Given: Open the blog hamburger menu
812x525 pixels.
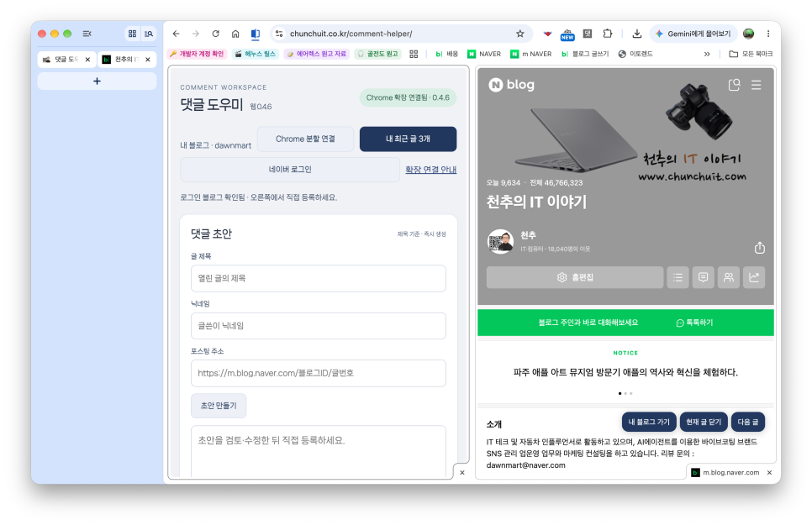Looking at the screenshot, I should [x=756, y=85].
